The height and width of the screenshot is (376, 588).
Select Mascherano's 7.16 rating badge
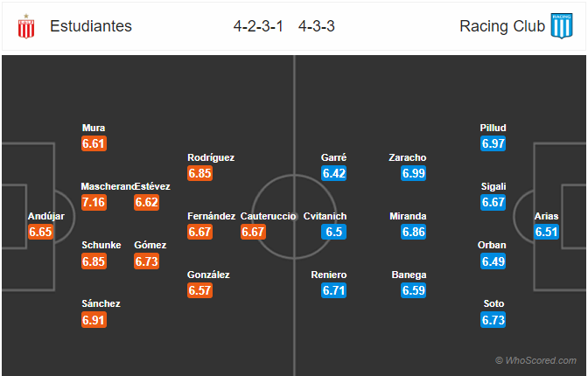[94, 203]
